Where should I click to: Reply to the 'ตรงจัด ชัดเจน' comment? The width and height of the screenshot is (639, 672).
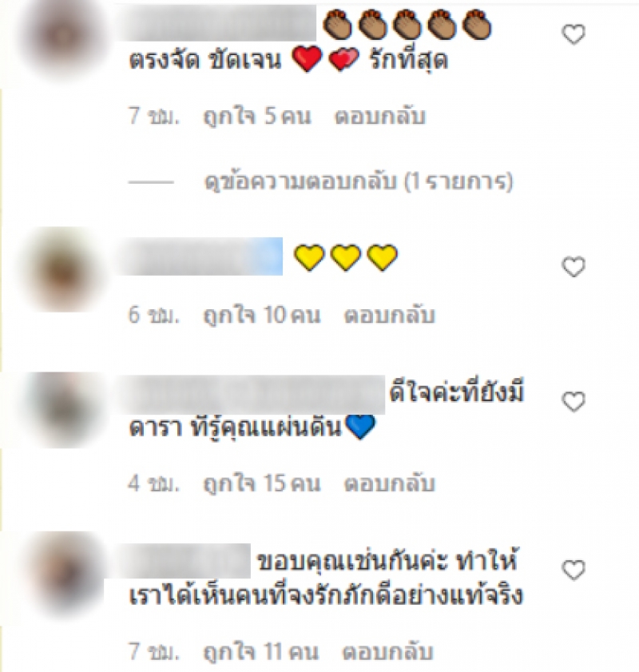380,116
